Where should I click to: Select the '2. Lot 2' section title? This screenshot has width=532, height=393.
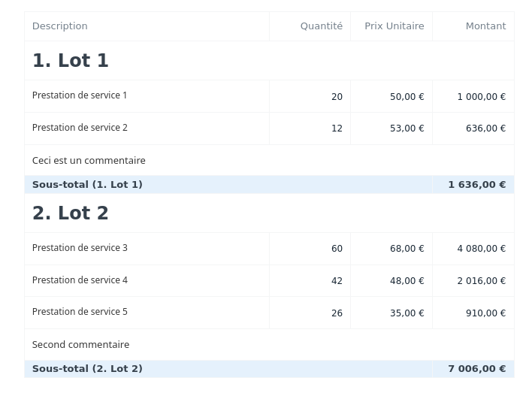(x=71, y=213)
